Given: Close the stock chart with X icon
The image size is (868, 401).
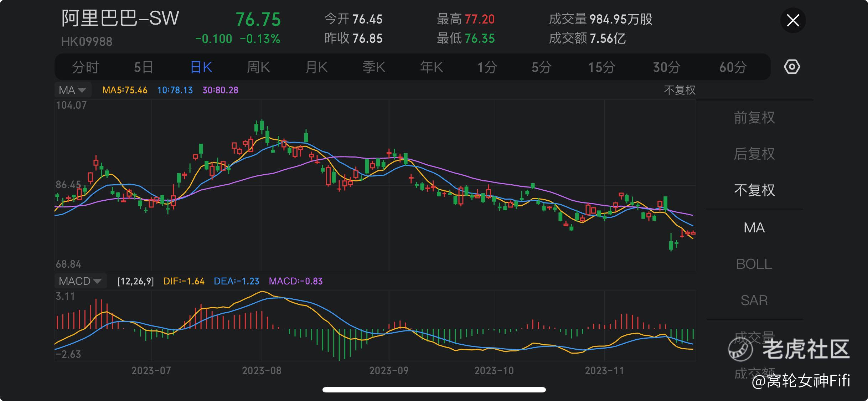Looking at the screenshot, I should click(x=793, y=20).
